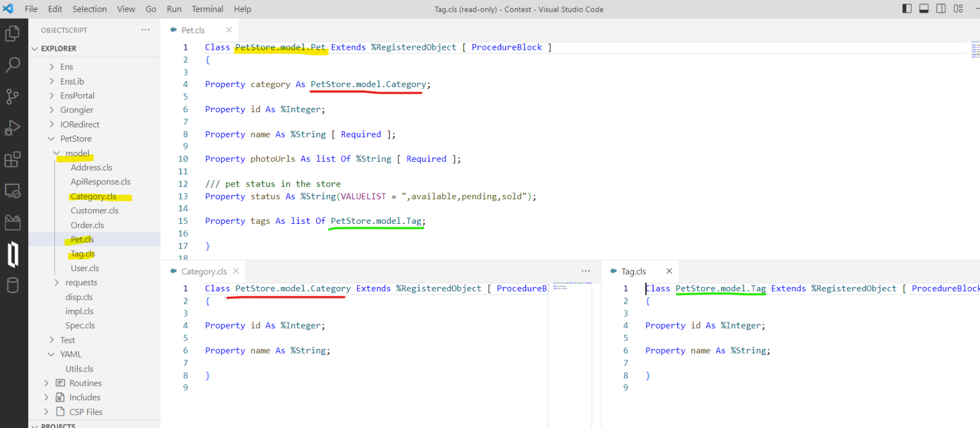Screen dimensions: 980x428
Task: Select the InterSystems ObjectScript activity icon
Action: click(13, 254)
